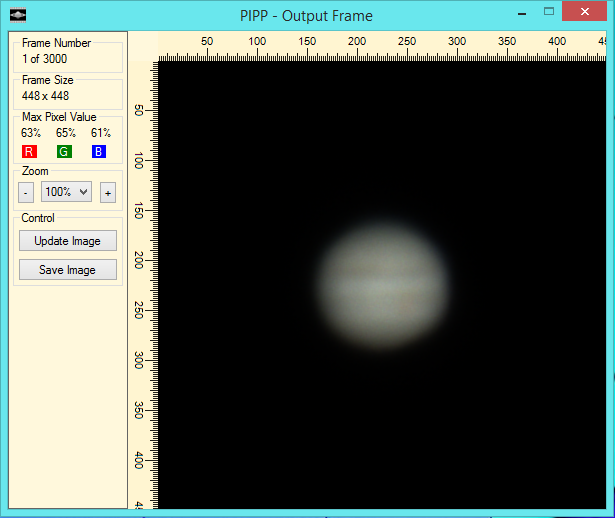615x518 pixels.
Task: Click the 65% green max pixel value
Action: pyautogui.click(x=66, y=133)
